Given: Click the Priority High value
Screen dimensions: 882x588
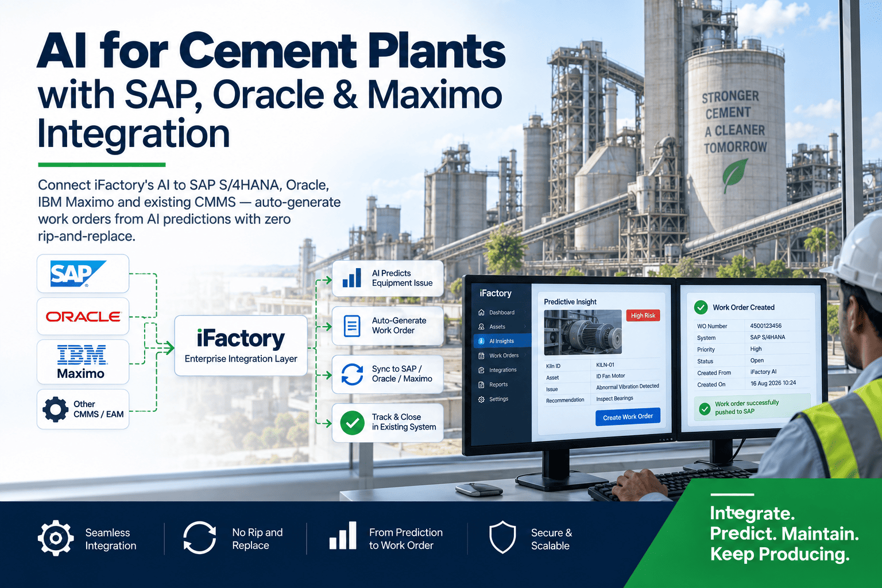Looking at the screenshot, I should (756, 349).
